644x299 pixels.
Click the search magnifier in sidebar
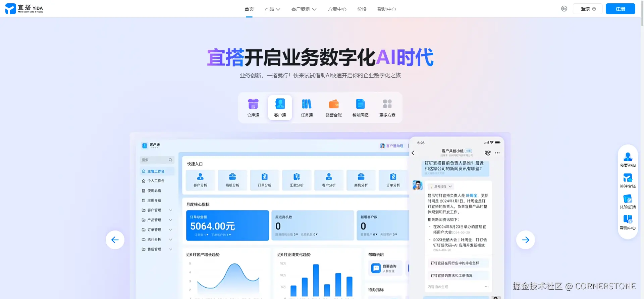170,160
